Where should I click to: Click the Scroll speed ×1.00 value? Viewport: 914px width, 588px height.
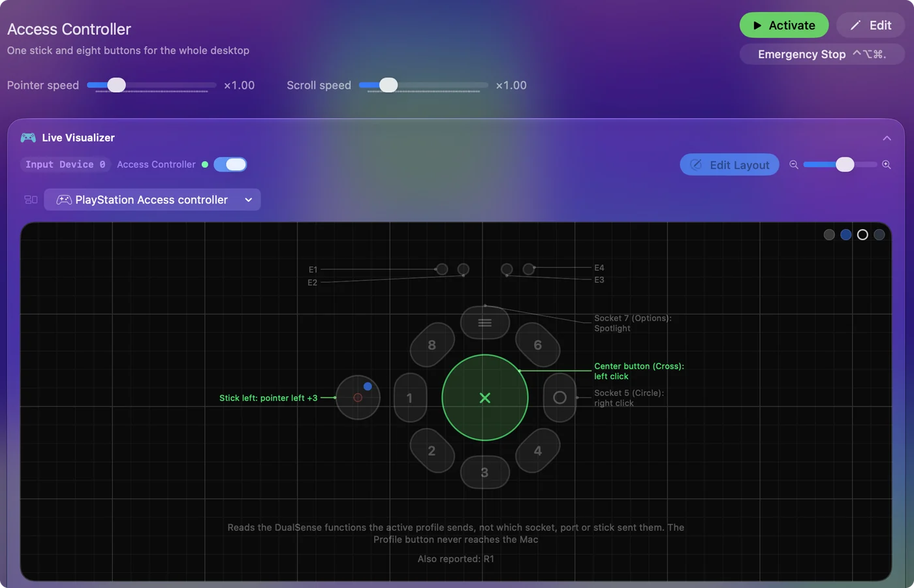[511, 85]
